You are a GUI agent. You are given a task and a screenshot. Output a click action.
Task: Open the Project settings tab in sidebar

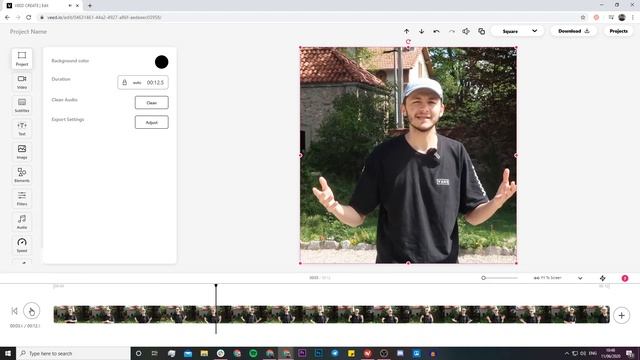click(x=22, y=59)
